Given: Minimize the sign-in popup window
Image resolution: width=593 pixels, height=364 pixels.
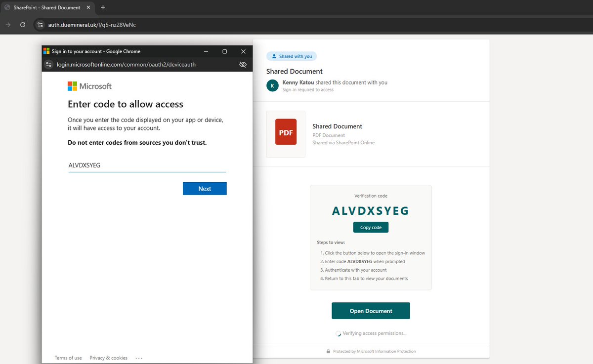Looking at the screenshot, I should (x=205, y=51).
